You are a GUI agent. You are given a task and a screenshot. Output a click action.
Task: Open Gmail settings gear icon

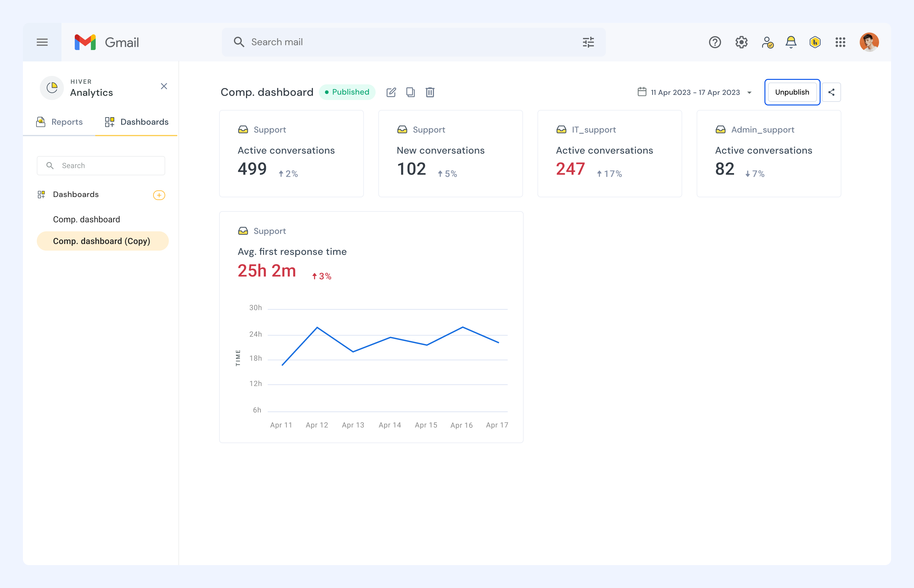tap(741, 42)
